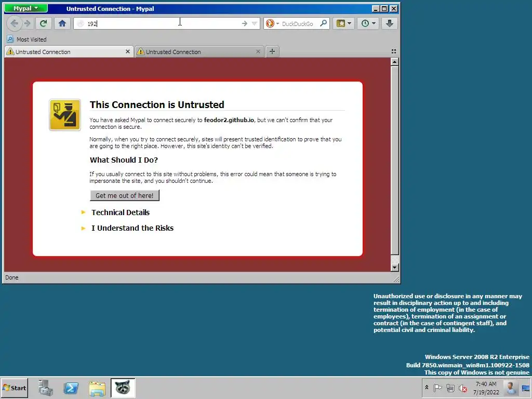This screenshot has width=532, height=399.
Task: Open the home page icon
Action: [62, 23]
